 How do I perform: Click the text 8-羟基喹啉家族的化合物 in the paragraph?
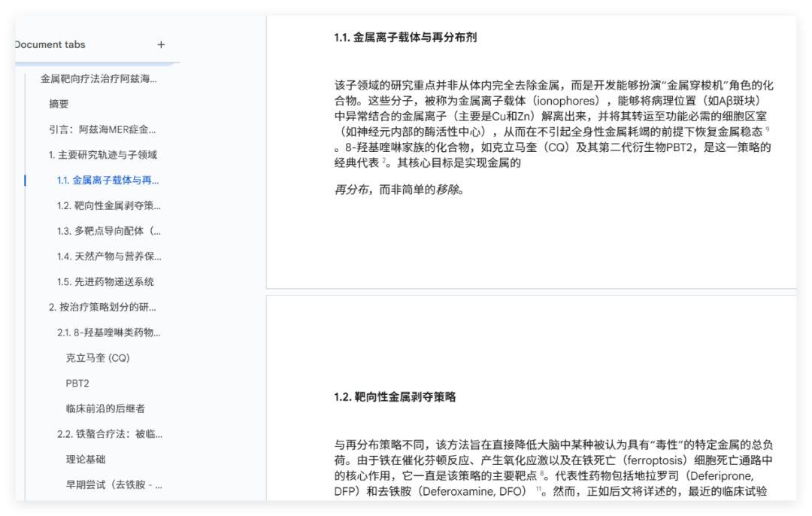tap(407, 147)
